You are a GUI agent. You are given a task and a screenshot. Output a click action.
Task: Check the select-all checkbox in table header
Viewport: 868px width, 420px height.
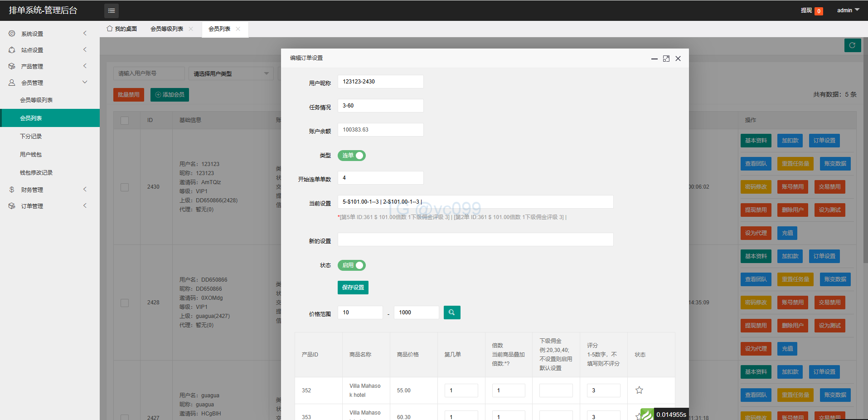125,120
